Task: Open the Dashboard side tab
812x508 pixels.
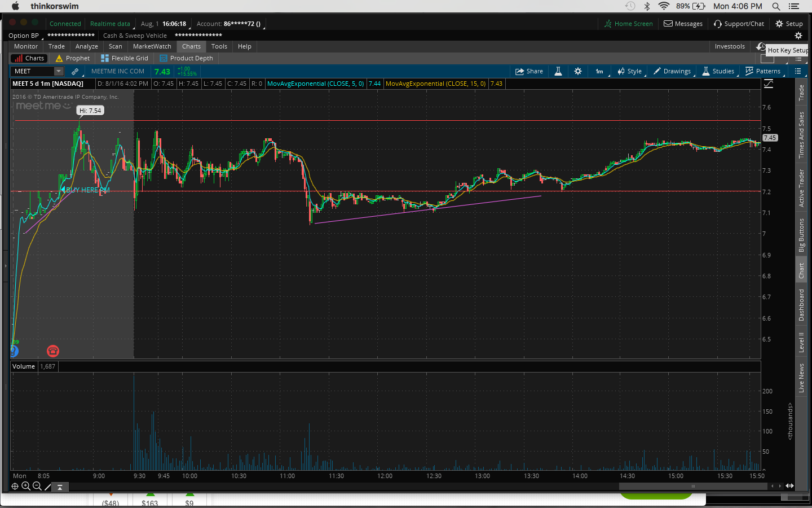Action: coord(801,305)
